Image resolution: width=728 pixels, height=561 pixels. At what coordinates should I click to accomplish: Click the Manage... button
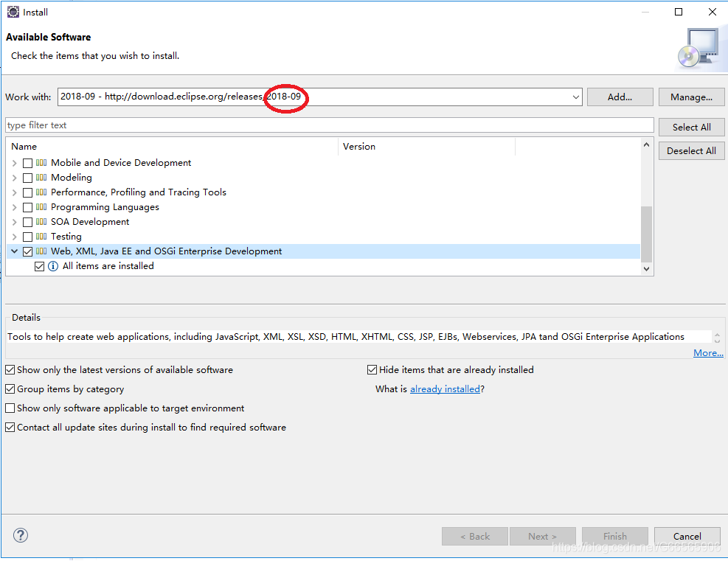pos(691,97)
